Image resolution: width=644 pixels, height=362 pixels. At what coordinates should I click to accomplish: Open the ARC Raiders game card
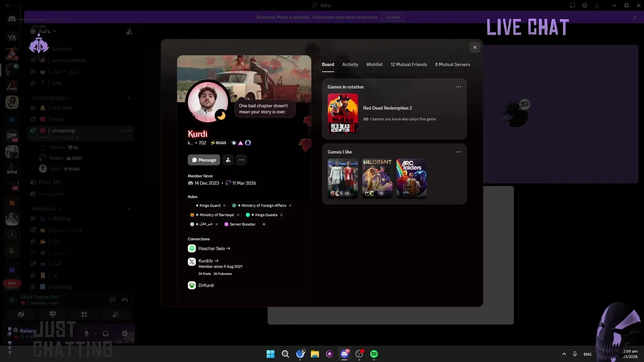[x=412, y=178]
